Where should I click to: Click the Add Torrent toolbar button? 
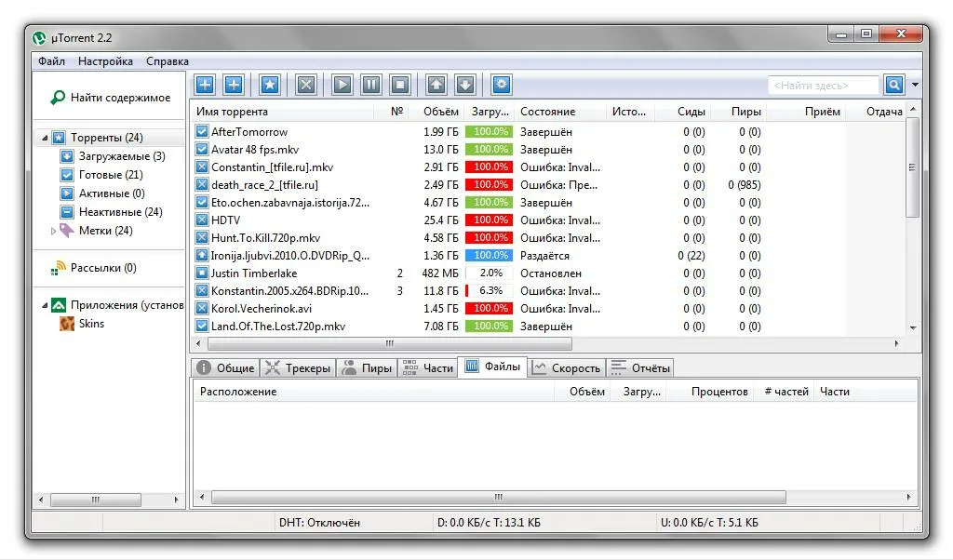coord(205,85)
